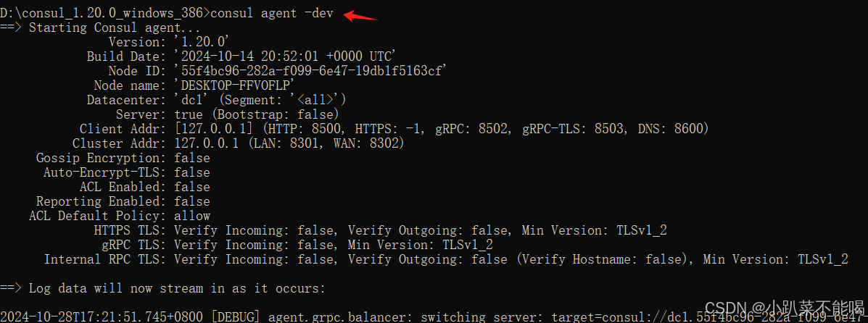Click the HTTPS TLS line
This screenshot has height=323, width=868.
pyautogui.click(x=380, y=230)
